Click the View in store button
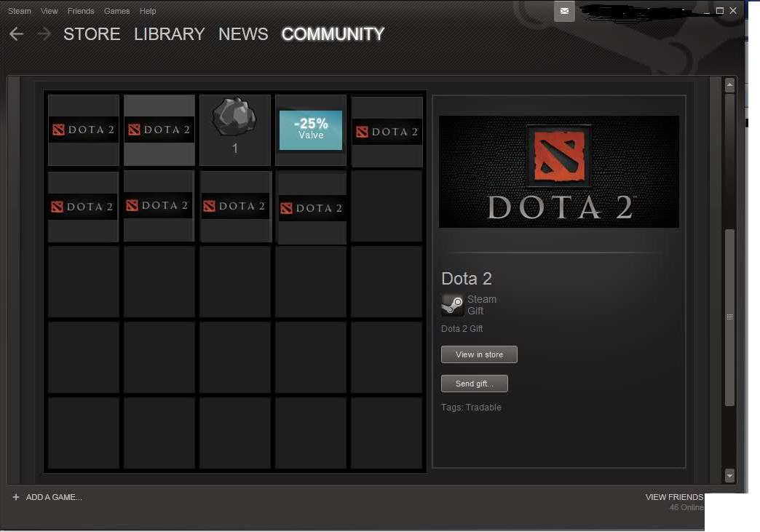The width and height of the screenshot is (760, 532). click(479, 354)
